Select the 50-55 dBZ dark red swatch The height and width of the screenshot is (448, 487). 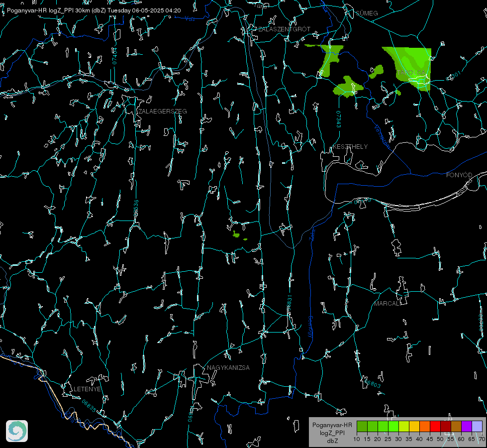(x=446, y=426)
